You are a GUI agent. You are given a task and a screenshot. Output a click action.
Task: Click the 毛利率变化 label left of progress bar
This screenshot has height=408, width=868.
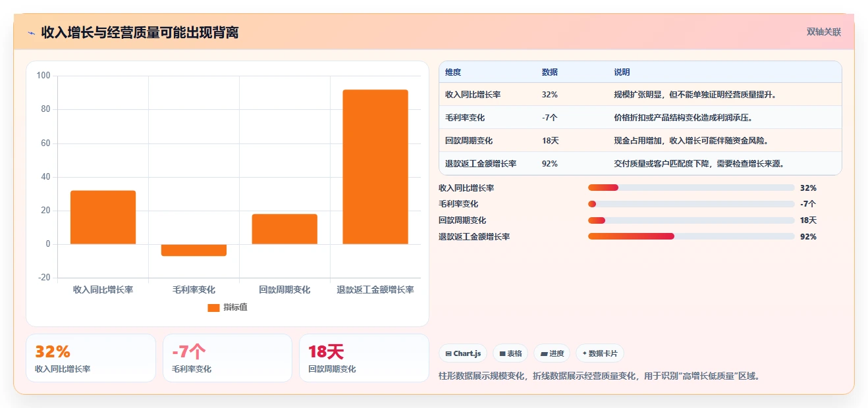458,204
